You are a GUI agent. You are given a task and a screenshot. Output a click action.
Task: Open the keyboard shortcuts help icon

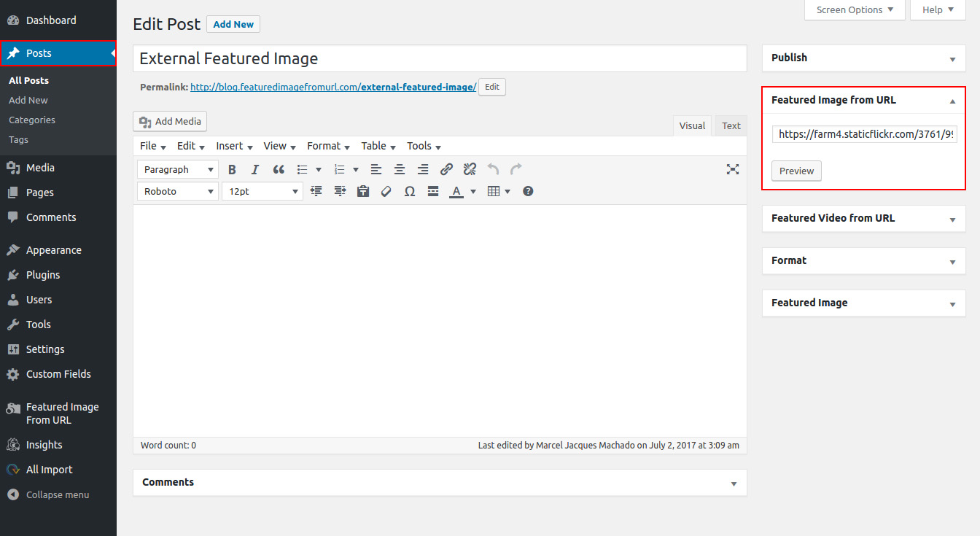(x=528, y=191)
